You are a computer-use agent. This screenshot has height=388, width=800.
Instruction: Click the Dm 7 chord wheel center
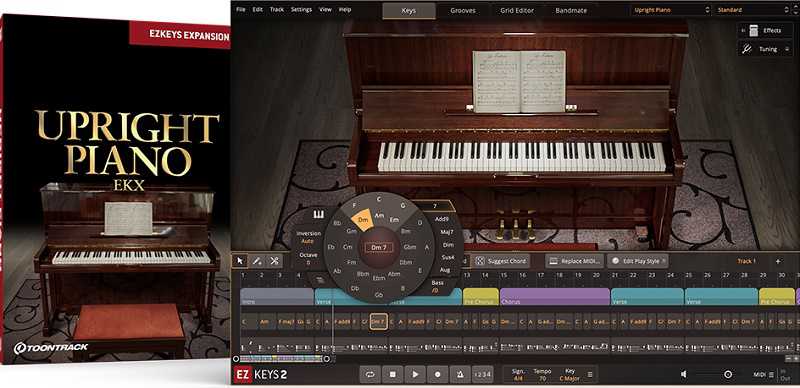[x=379, y=248]
